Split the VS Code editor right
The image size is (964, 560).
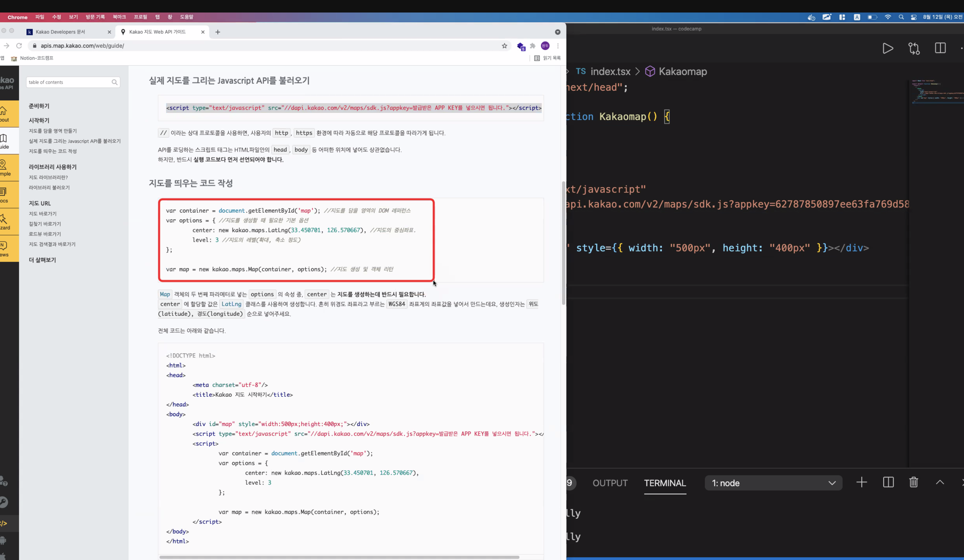940,48
